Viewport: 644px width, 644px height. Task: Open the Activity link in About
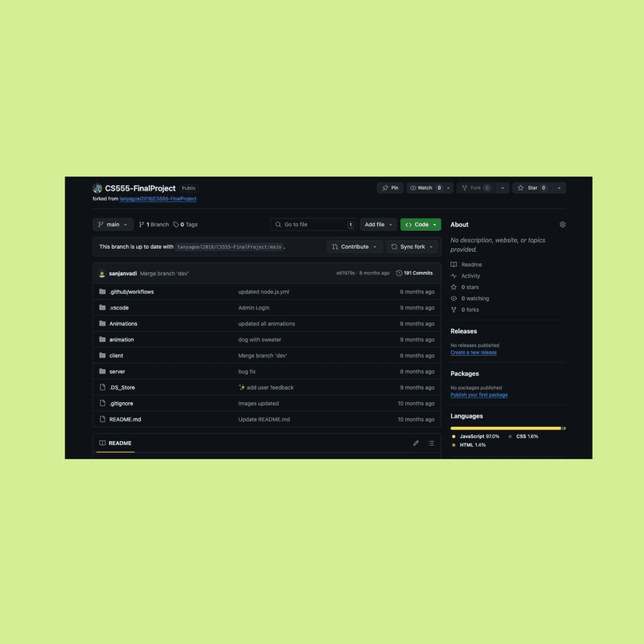[x=466, y=276]
